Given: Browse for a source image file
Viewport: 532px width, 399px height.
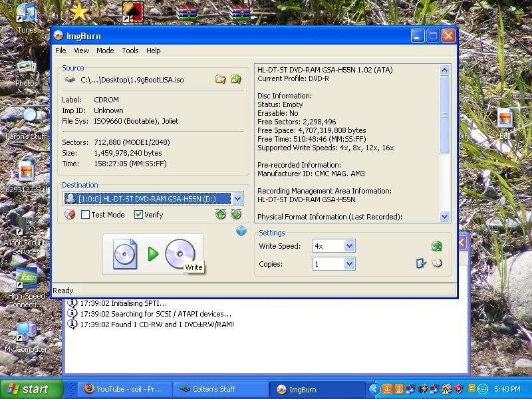Looking at the screenshot, I should pos(221,79).
